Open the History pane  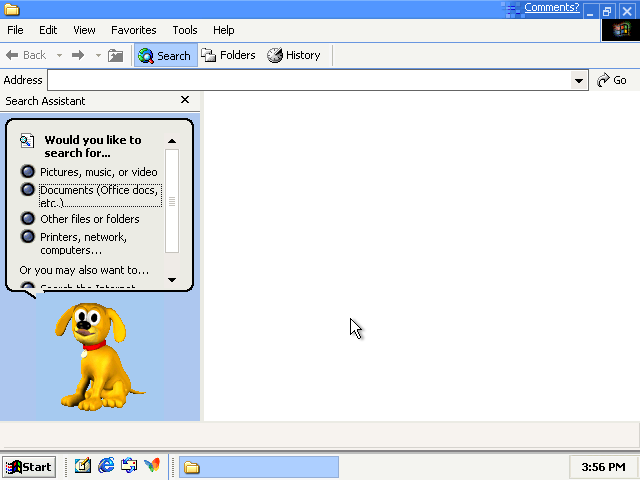(x=294, y=55)
